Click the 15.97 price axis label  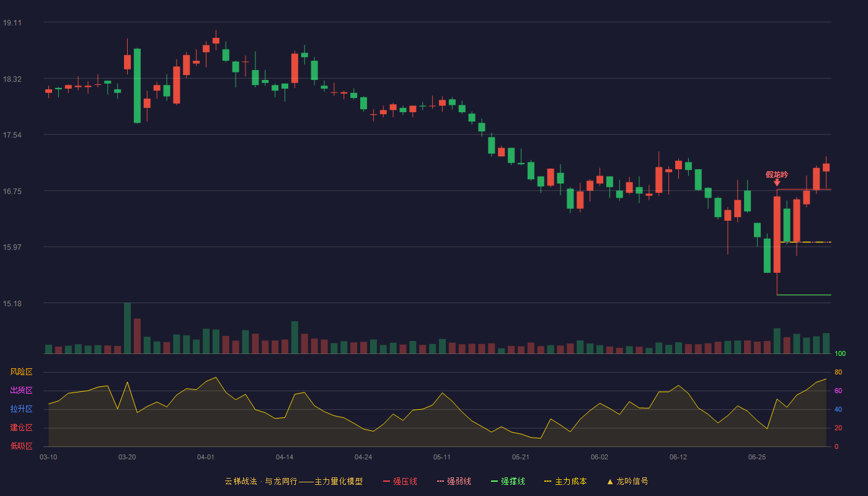click(x=12, y=247)
